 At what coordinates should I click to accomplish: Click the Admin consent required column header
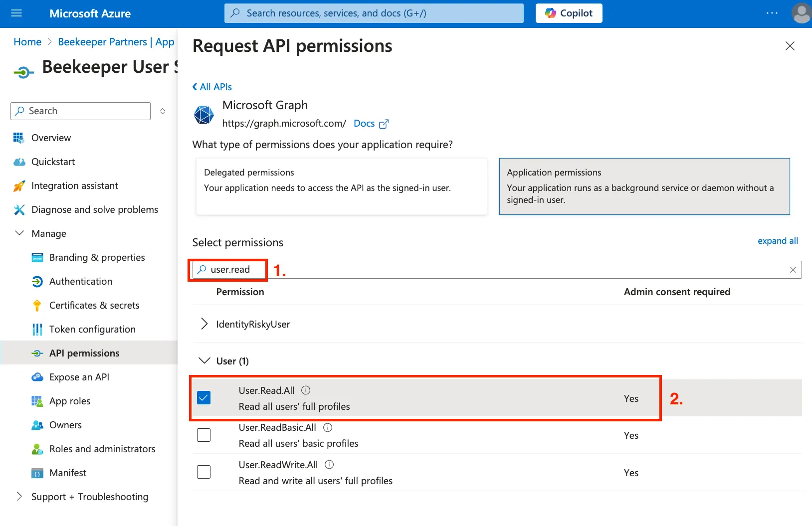[x=677, y=292]
